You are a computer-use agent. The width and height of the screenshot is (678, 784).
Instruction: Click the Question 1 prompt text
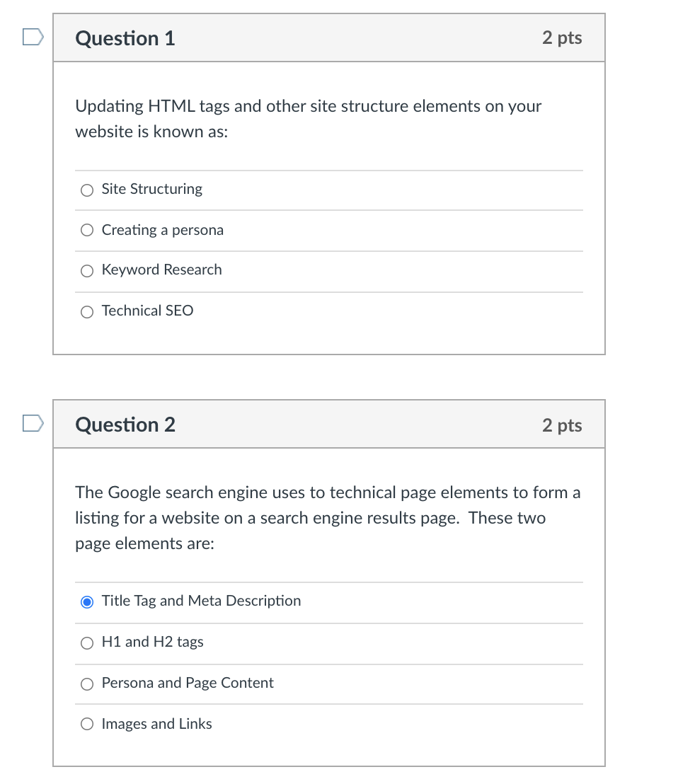pyautogui.click(x=308, y=118)
